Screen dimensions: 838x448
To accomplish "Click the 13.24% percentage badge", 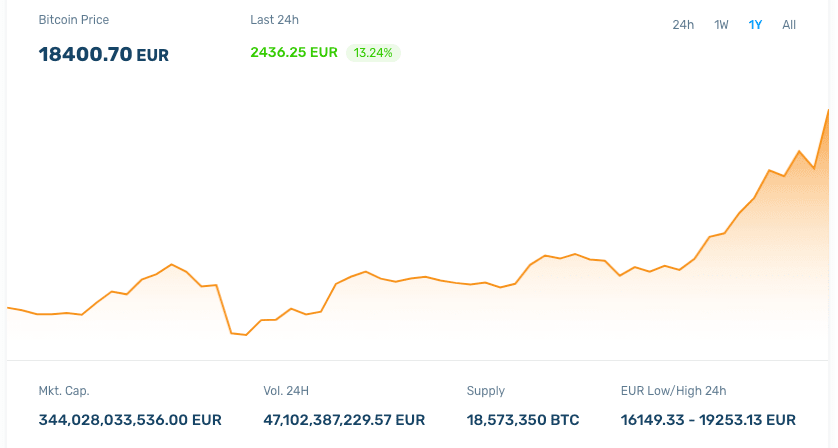I will pyautogui.click(x=373, y=52).
